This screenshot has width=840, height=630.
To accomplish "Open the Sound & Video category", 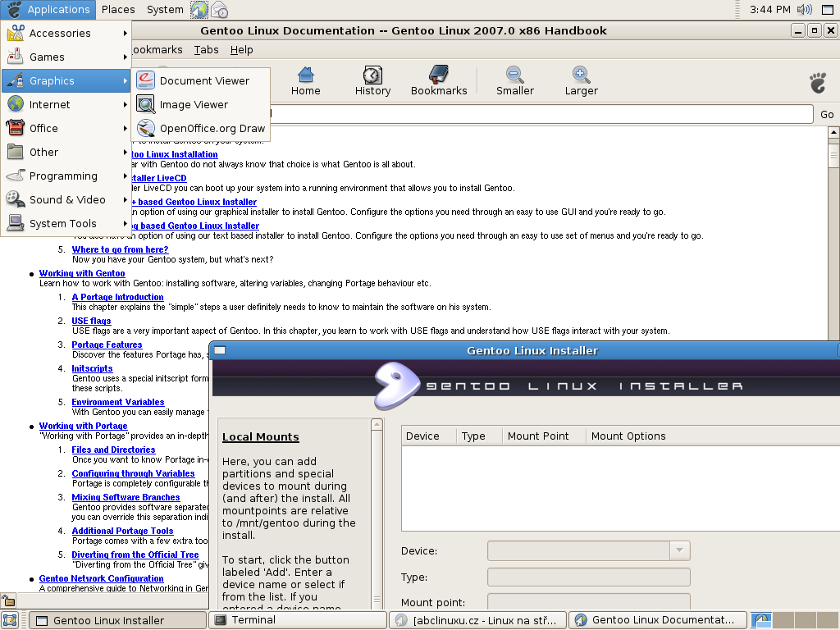I will 66,200.
